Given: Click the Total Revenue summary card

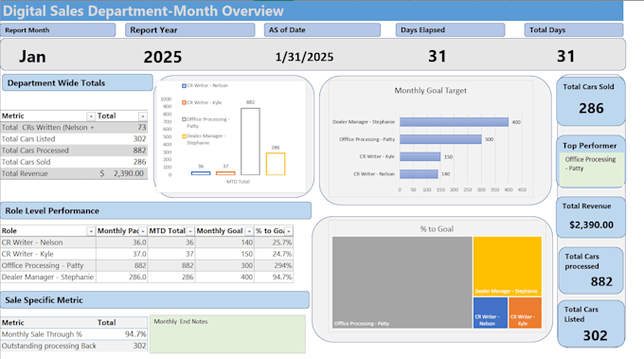Looking at the screenshot, I should tap(591, 217).
